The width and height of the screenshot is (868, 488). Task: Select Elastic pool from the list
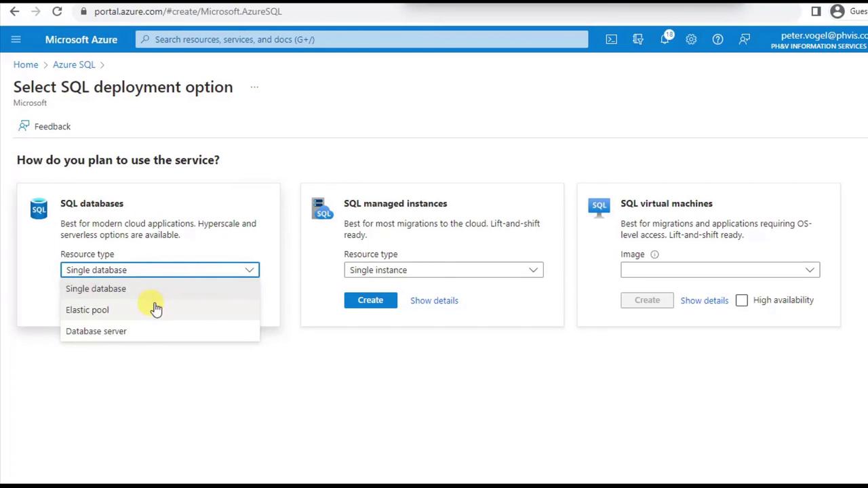point(87,310)
